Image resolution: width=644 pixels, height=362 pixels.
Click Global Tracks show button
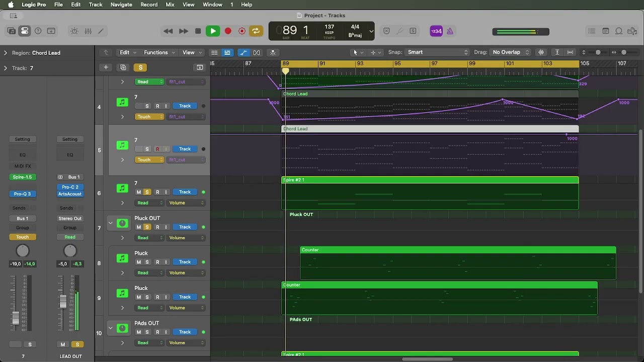pos(200,67)
